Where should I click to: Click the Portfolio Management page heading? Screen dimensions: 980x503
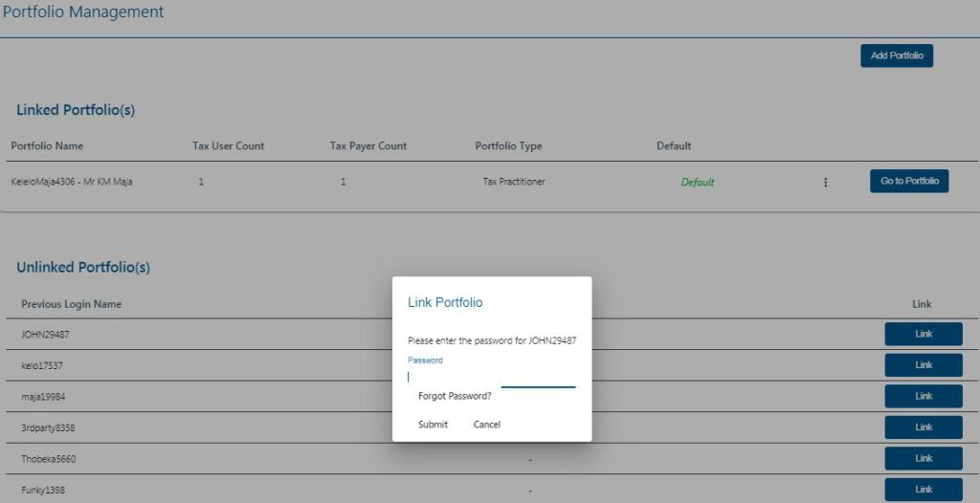[83, 11]
